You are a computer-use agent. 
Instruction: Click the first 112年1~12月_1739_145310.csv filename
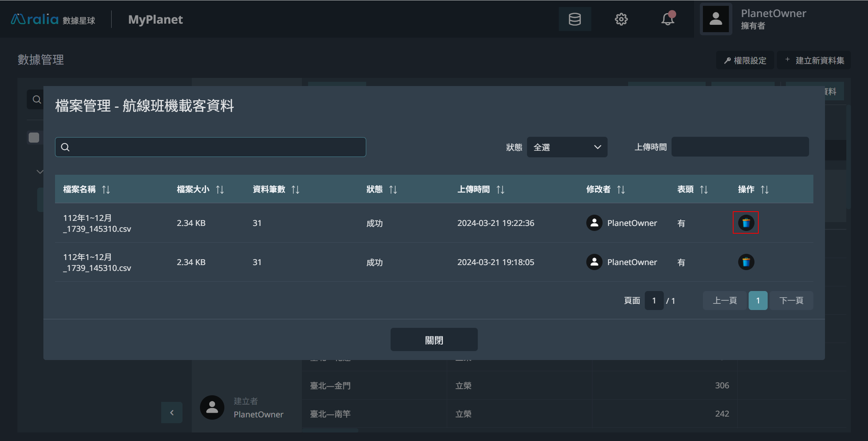pos(97,223)
